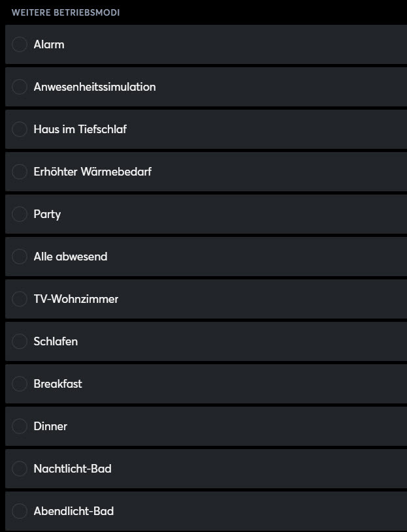
Task: Enable the Anwesenheitssimulation radio button
Action: 20,87
